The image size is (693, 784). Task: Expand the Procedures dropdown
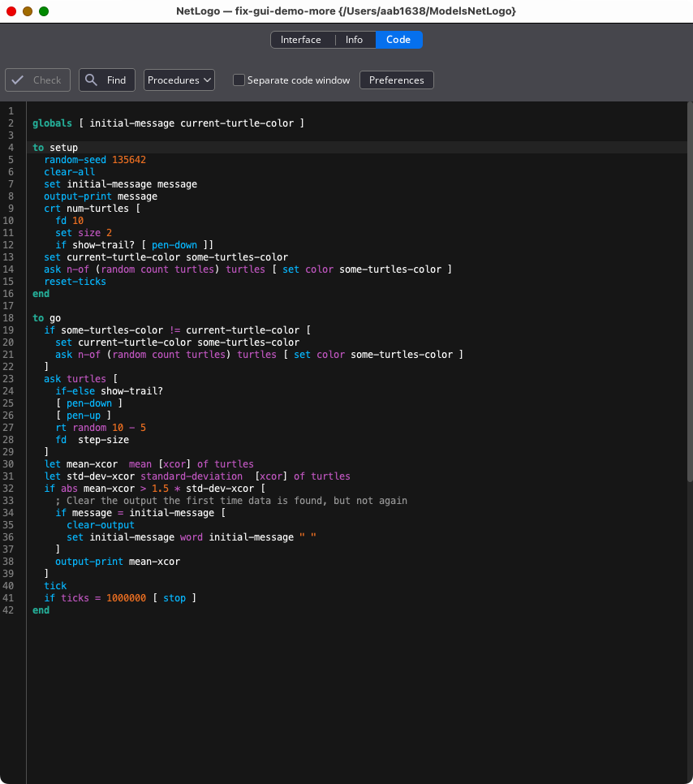tap(179, 80)
